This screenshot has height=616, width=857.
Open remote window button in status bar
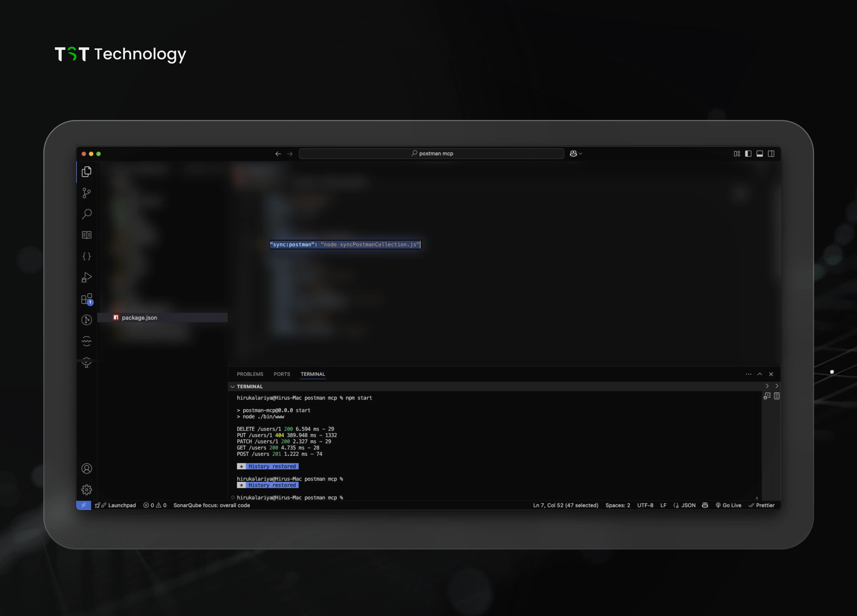[83, 505]
